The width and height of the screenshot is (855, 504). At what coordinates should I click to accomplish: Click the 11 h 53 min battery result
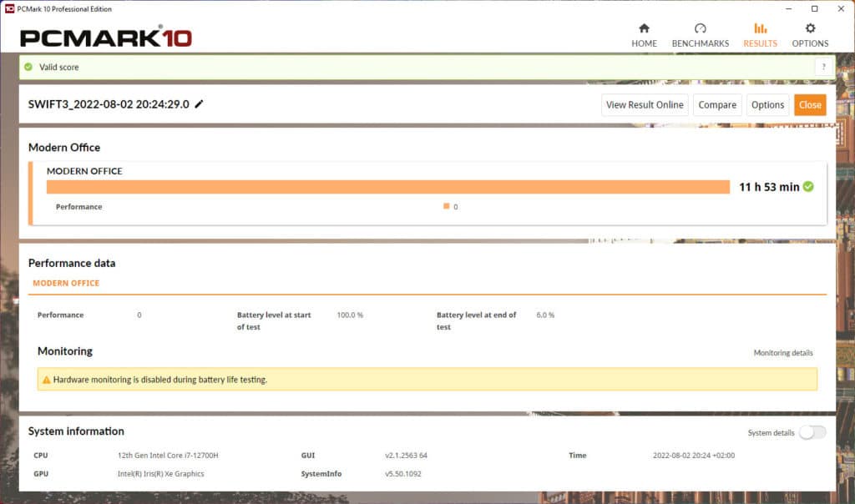[769, 187]
